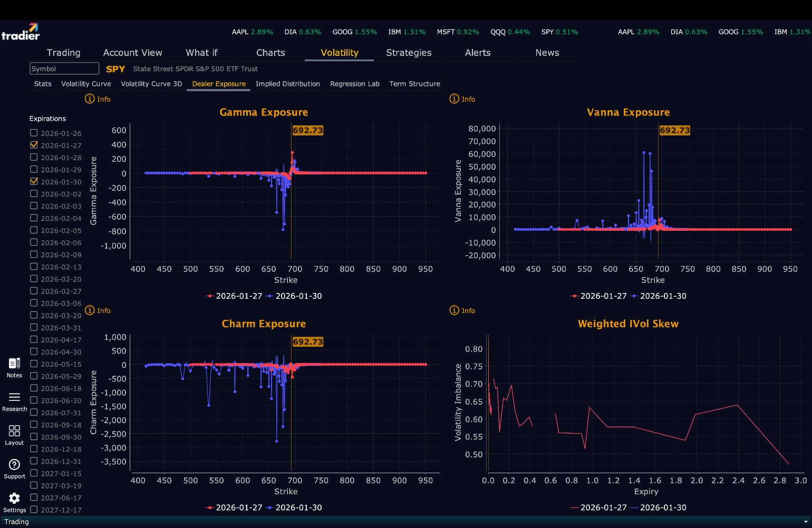The height and width of the screenshot is (528, 812).
Task: Click the tradier logo
Action: click(x=21, y=32)
